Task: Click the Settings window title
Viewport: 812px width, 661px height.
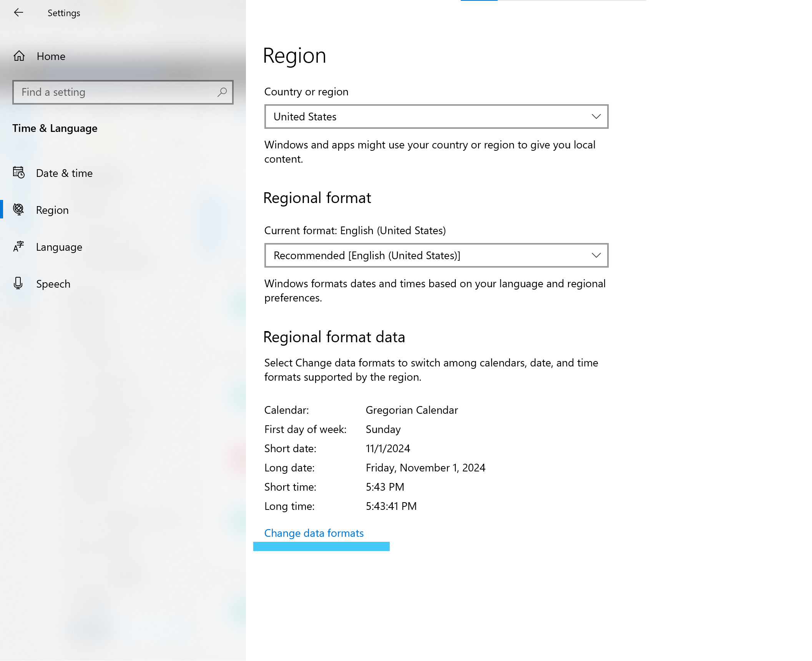Action: tap(64, 13)
